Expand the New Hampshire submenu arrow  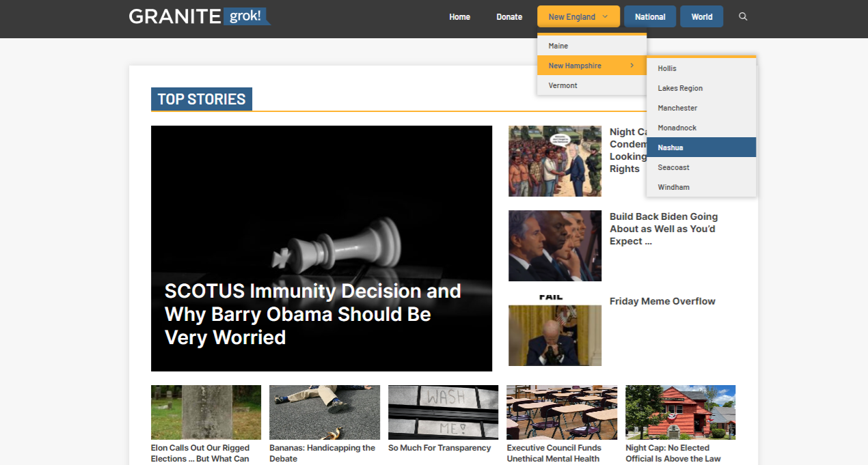tap(632, 66)
